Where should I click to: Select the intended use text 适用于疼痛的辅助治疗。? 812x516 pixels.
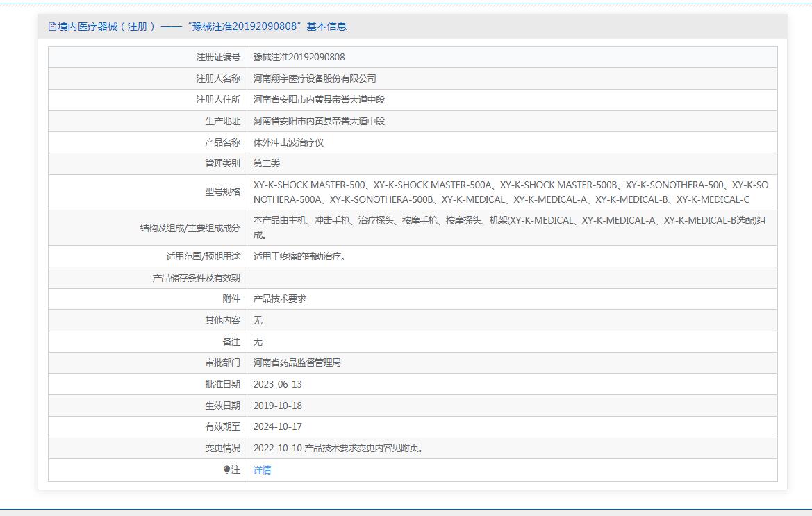299,256
